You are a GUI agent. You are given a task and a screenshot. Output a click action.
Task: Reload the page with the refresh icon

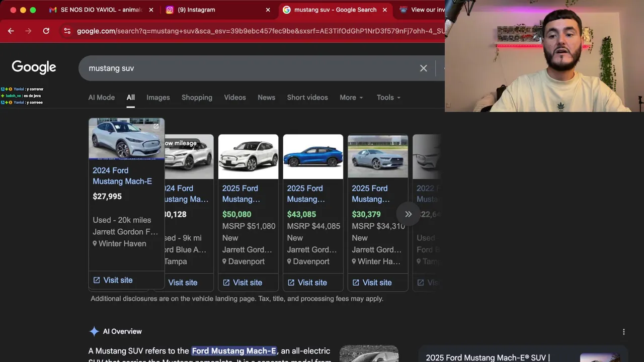(x=46, y=31)
